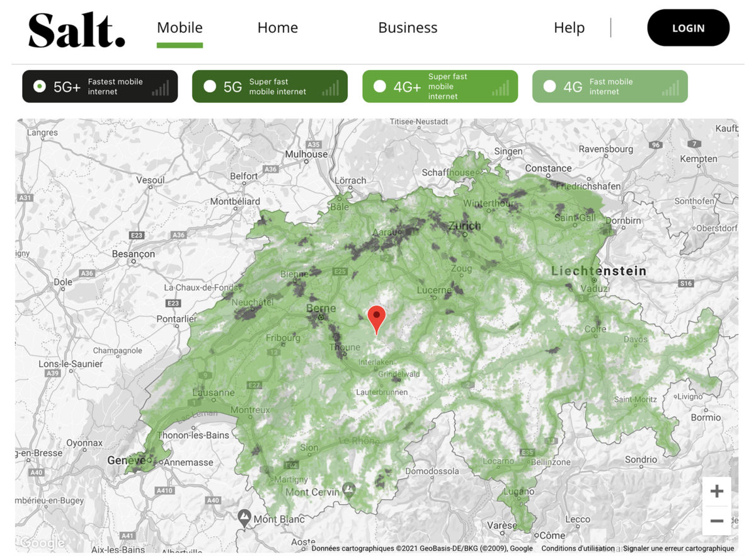Click the Bormio label on map
The image size is (756, 556).
coord(706,417)
